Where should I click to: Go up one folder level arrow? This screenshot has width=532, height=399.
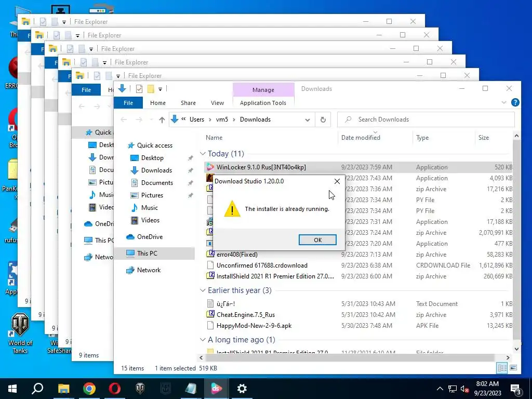tap(162, 120)
